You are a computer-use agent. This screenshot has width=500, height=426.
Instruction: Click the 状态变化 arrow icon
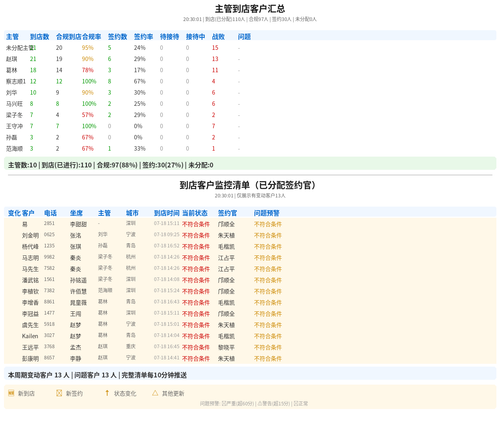[x=107, y=393]
